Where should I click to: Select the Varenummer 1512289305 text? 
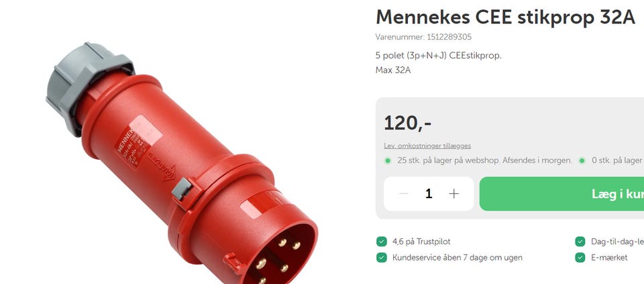click(x=423, y=37)
